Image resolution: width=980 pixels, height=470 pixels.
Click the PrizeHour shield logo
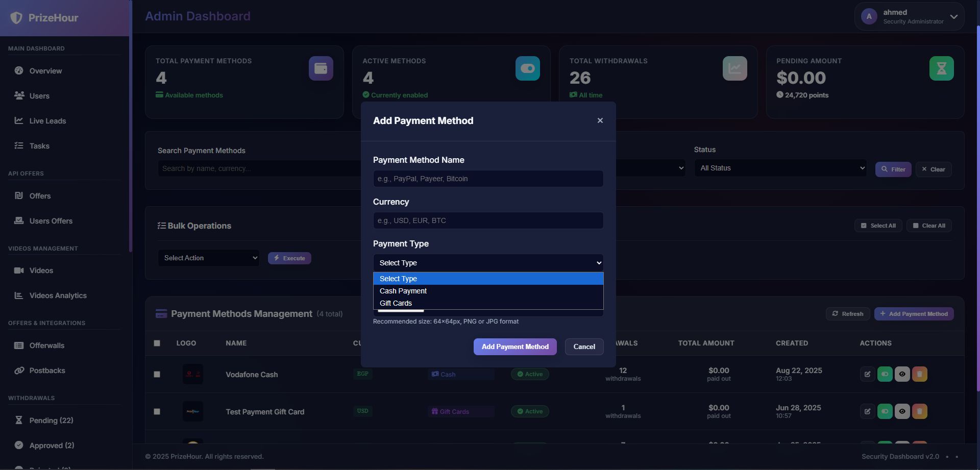pos(16,18)
